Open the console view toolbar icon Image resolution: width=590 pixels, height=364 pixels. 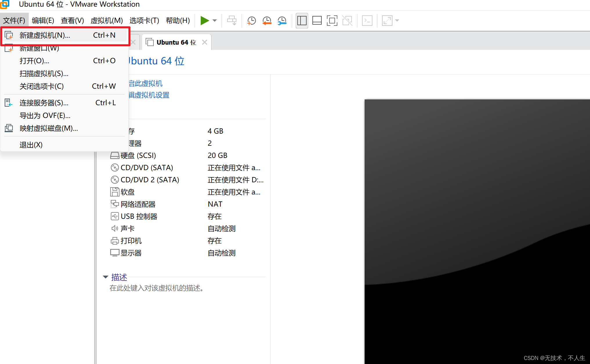click(367, 21)
